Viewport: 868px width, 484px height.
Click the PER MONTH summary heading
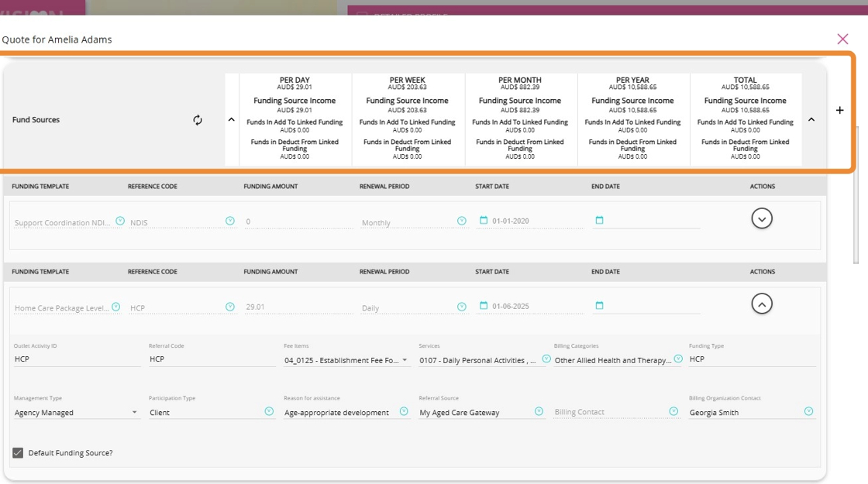[x=520, y=81]
